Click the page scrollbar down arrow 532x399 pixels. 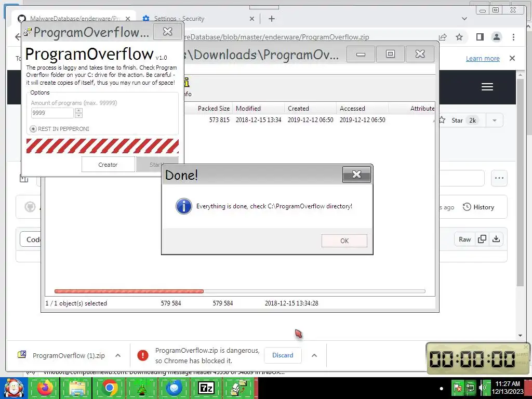pyautogui.click(x=520, y=336)
